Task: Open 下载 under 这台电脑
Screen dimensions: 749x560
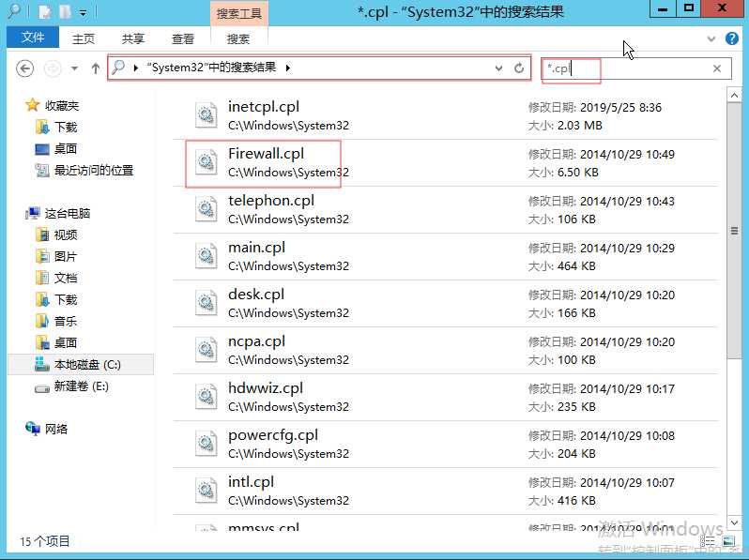Action: [66, 299]
